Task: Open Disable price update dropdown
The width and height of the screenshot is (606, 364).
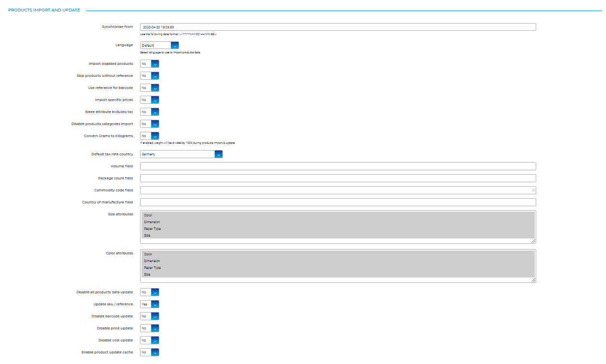Action: point(150,328)
